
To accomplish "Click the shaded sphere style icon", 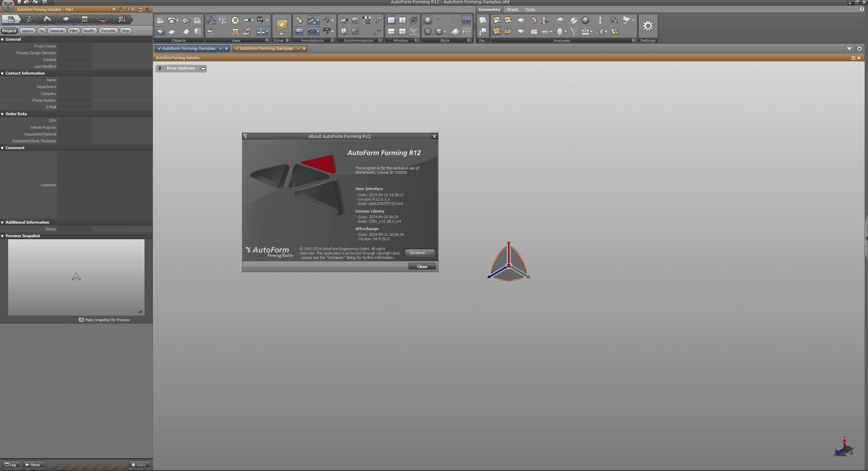I will coord(427,20).
